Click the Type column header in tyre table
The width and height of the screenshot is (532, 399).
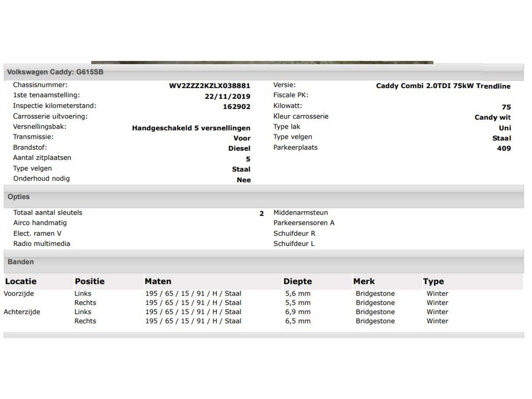pos(433,282)
